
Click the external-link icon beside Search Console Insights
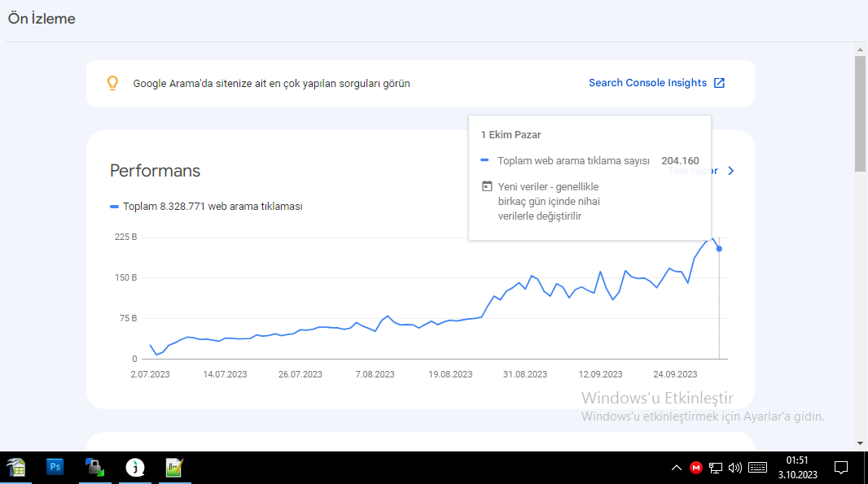[x=719, y=83]
